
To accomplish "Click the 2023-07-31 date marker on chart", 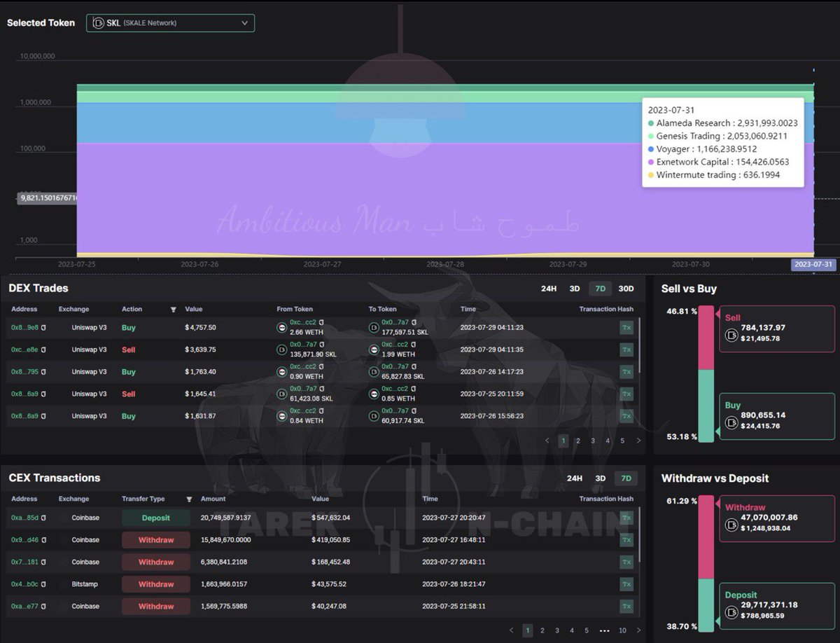I will [x=813, y=264].
